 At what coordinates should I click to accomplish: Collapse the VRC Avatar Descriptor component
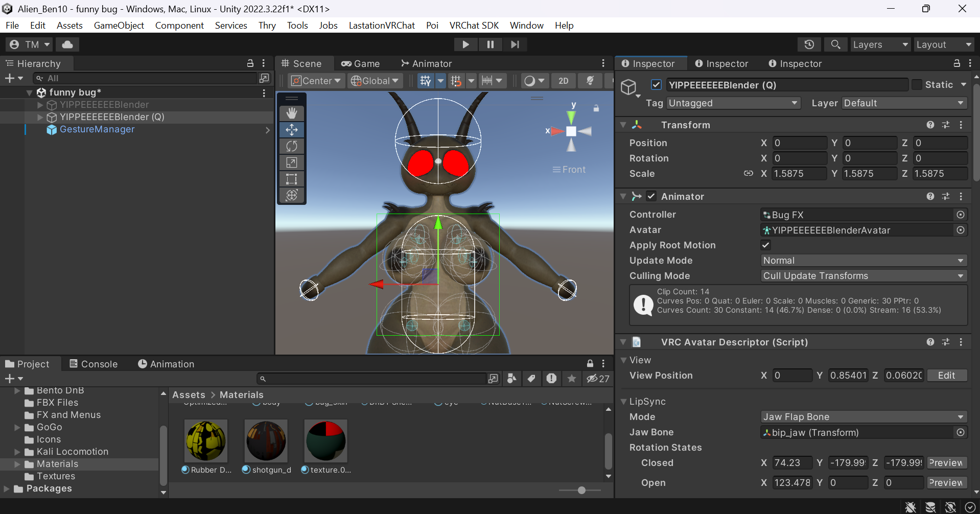click(623, 342)
